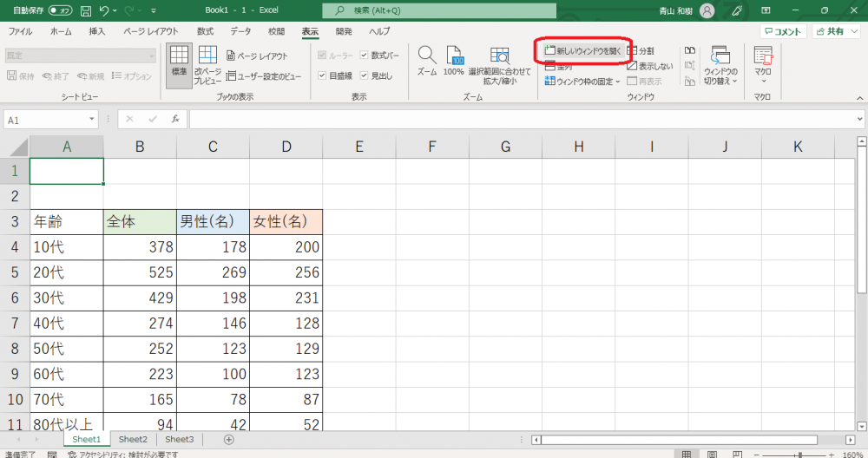
Task: Click the zoom-in plus icon in the status bar
Action: 831,455
